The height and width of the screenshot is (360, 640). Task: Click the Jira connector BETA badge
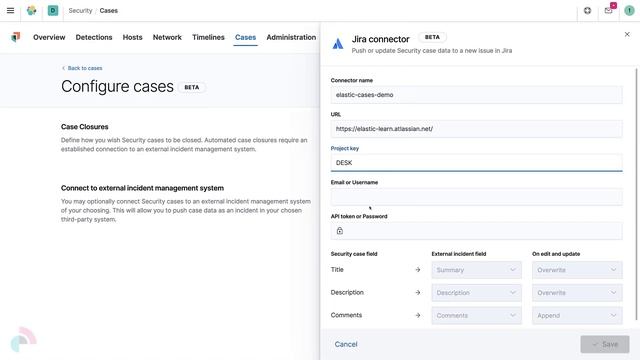(x=432, y=37)
